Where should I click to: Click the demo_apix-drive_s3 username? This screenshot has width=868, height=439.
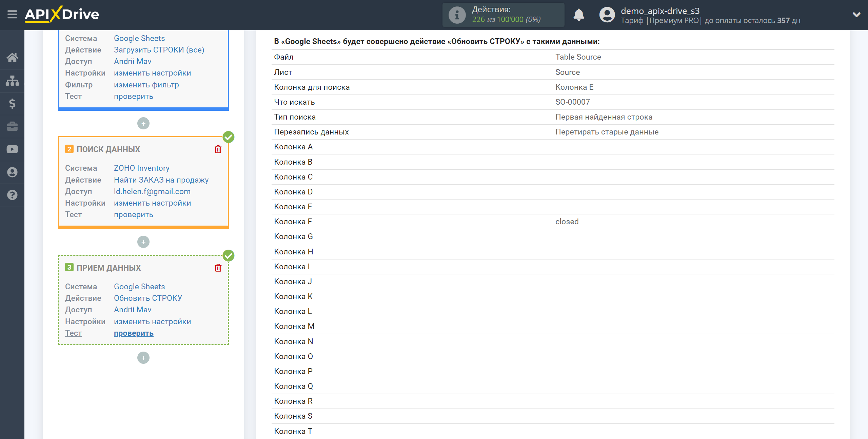(660, 11)
